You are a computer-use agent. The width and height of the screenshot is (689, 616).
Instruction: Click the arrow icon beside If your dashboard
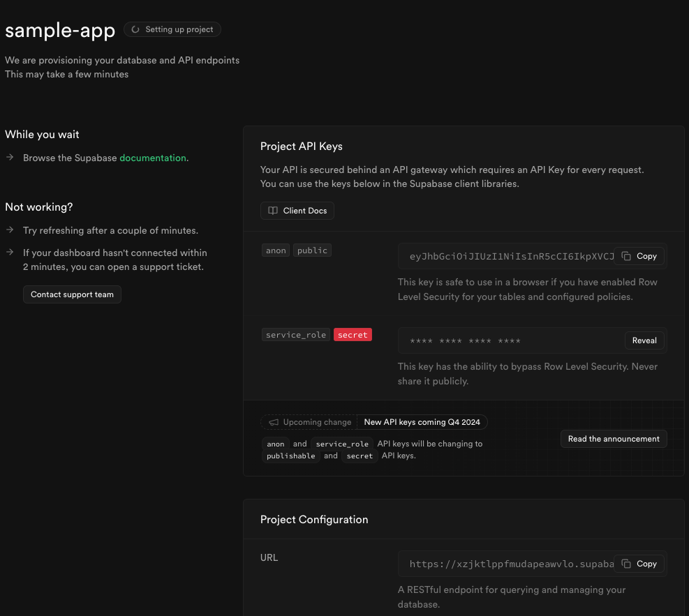pos(10,252)
